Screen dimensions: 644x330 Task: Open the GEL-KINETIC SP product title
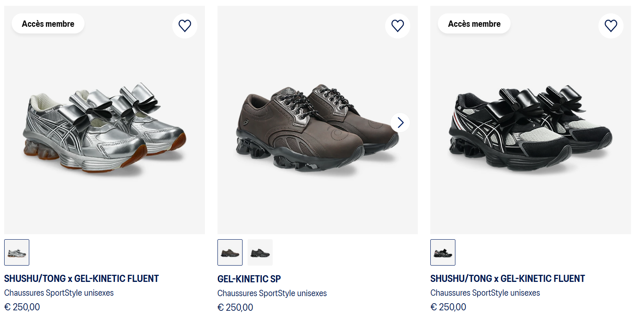click(249, 279)
